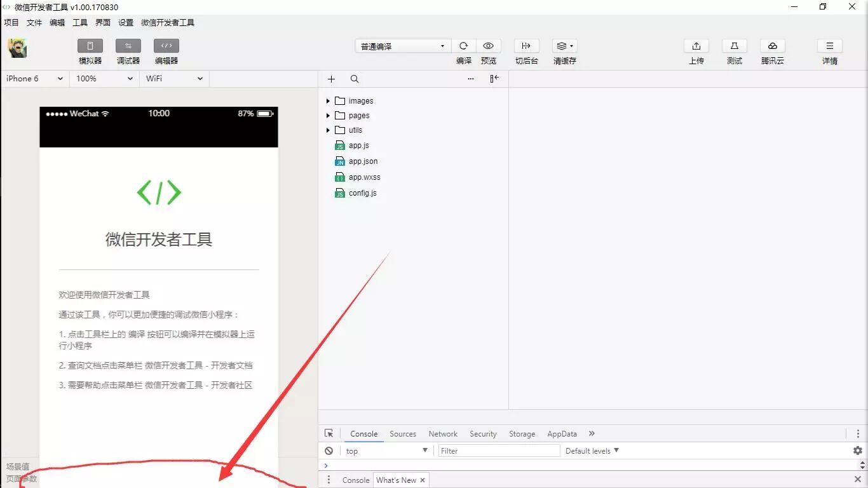Image resolution: width=868 pixels, height=488 pixels.
Task: Open devtools customize menu three dots
Action: pos(858,433)
